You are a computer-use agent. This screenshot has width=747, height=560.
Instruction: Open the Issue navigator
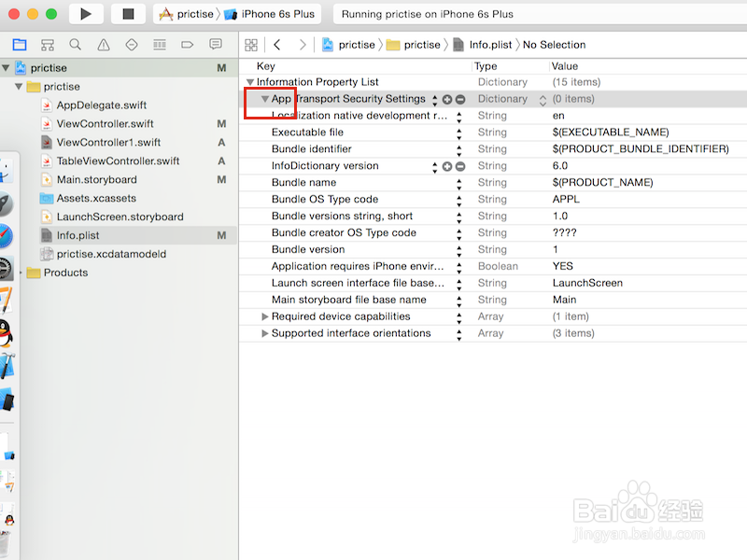[104, 45]
